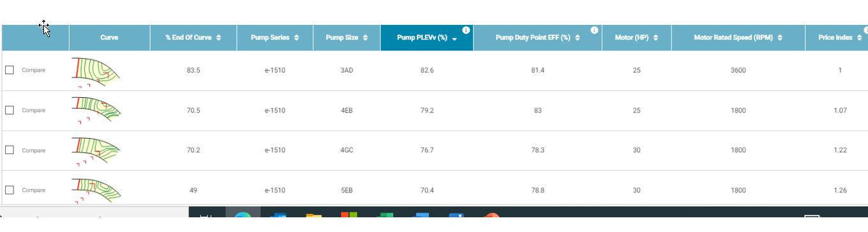
Task: Tick Compare checkbox for 4EB pump
Action: pos(10,110)
